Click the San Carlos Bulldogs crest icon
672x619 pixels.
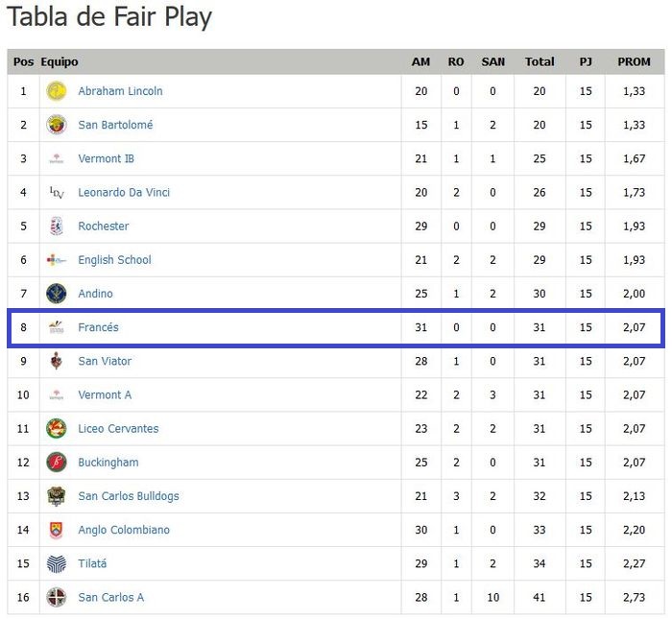click(56, 496)
